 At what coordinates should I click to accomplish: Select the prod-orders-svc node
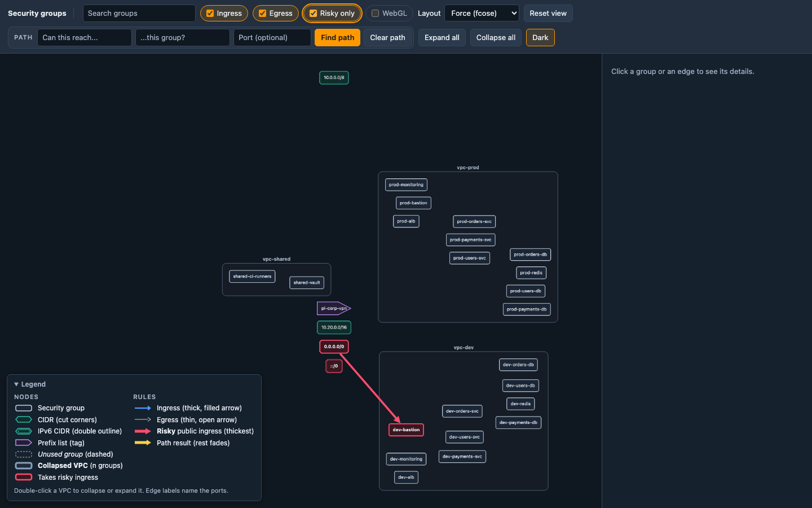[474, 222]
